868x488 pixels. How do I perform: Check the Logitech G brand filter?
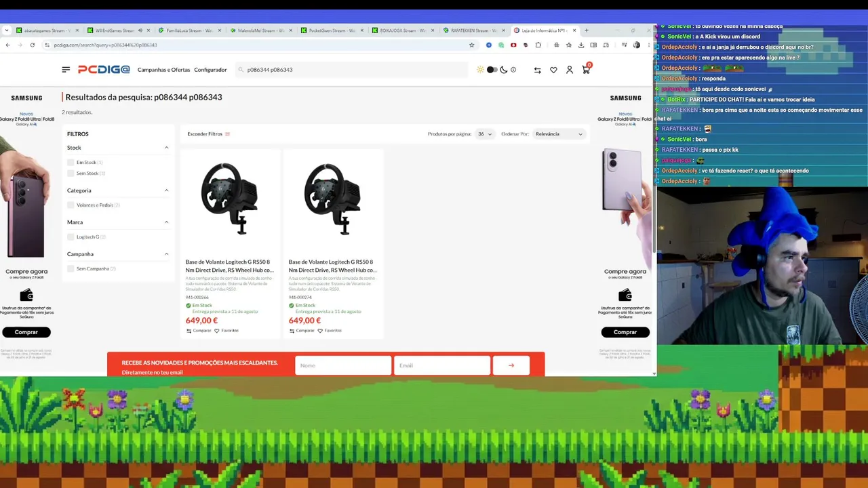click(x=71, y=237)
